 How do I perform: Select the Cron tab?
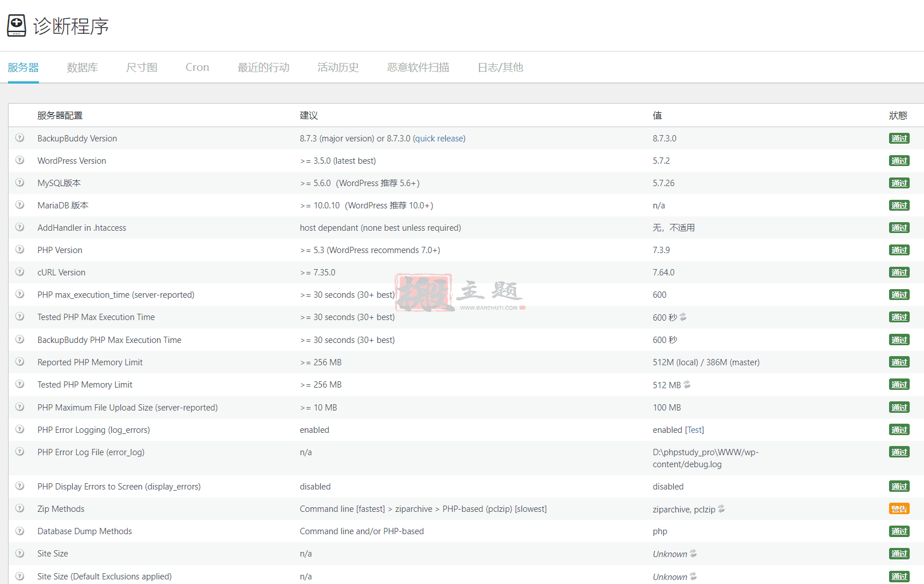click(197, 68)
